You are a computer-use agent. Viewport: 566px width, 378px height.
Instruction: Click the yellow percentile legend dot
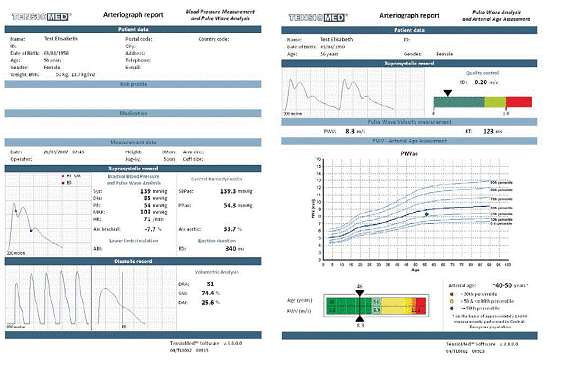[x=452, y=301]
